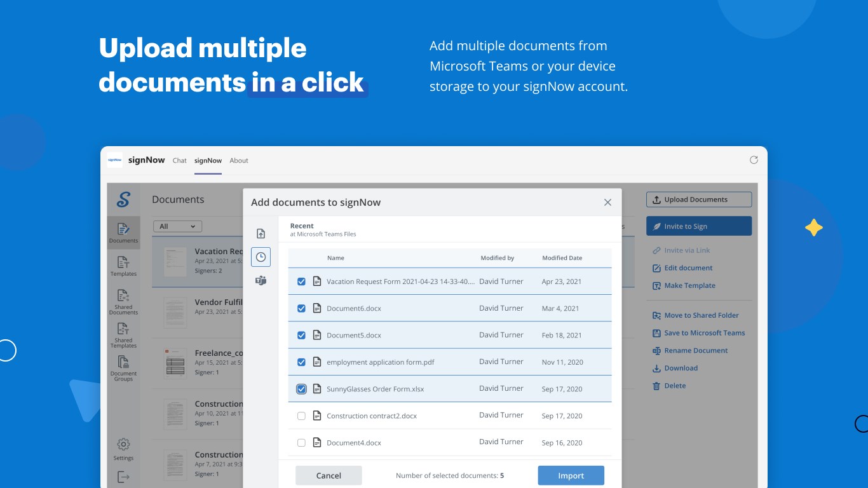Viewport: 868px width, 488px height.
Task: Click the Apr 7 Construction document thumbnail
Action: (175, 464)
